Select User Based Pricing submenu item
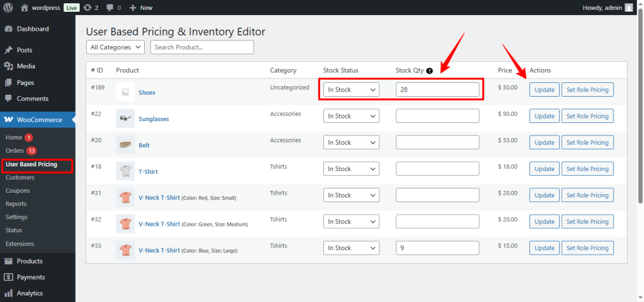Viewport: 644px width, 302px height. [31, 164]
